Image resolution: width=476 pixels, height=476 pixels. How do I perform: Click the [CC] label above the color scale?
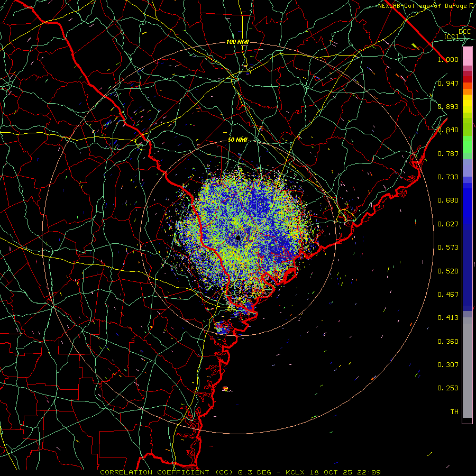tap(452, 36)
